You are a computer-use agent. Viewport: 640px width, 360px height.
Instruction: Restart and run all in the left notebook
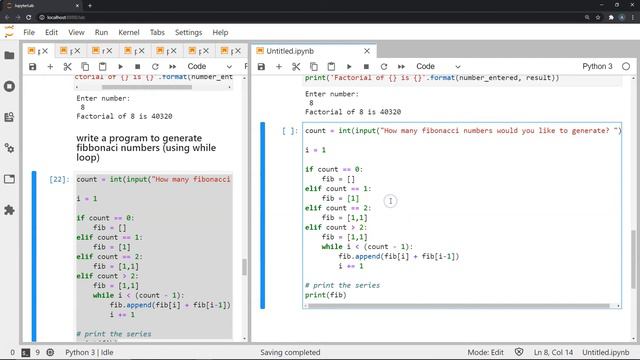[x=173, y=67]
